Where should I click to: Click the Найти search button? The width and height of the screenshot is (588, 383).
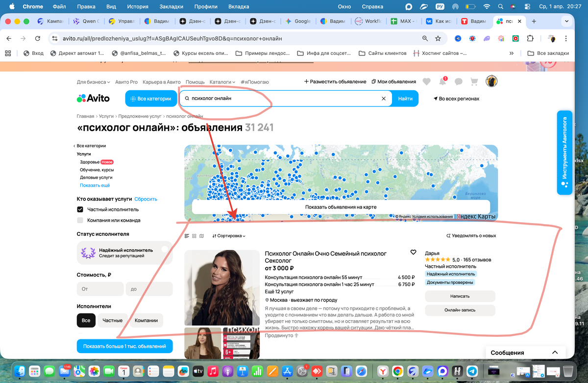[405, 99]
